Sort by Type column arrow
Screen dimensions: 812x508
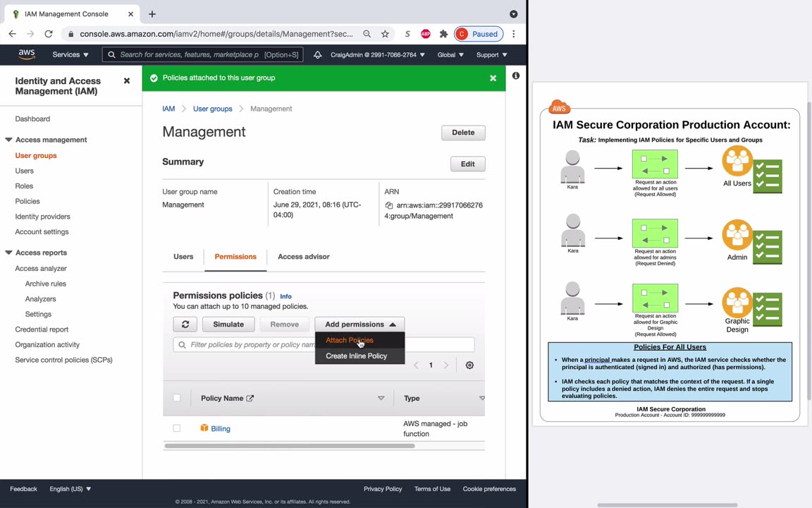(481, 398)
